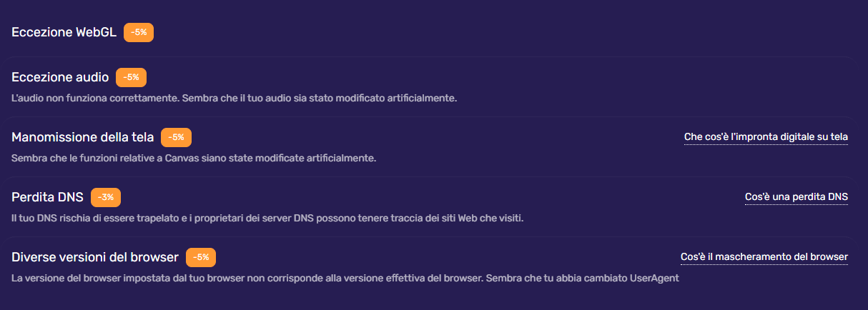Viewport: 868px width, 310px height.
Task: Select the Eccezione audio heading
Action: click(x=60, y=76)
